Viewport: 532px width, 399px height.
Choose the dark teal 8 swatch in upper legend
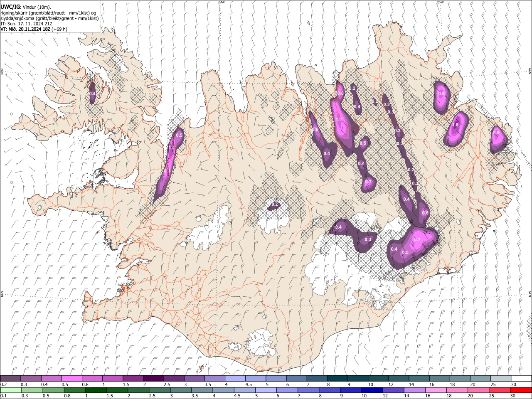[x=337, y=378]
